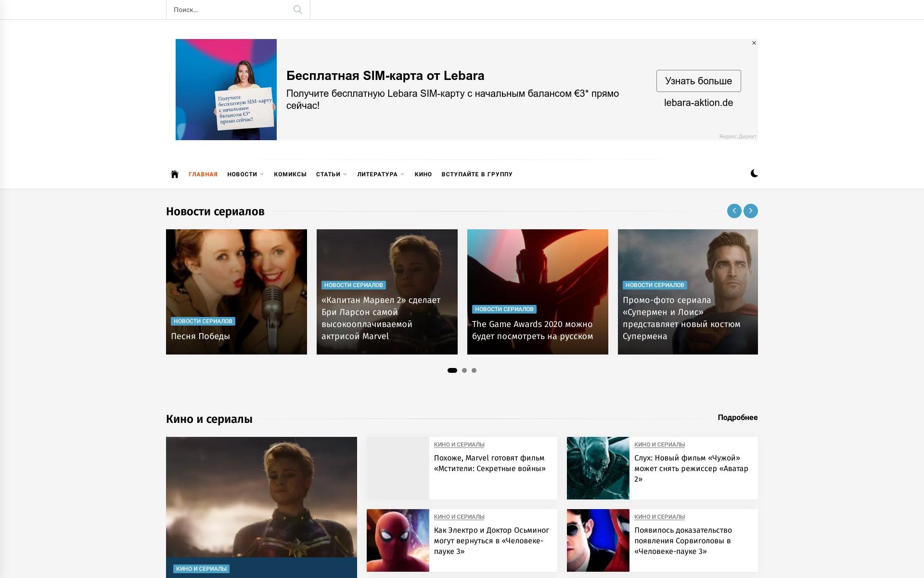This screenshot has width=924, height=578.
Task: Click Кино и сериалы tag on featured card
Action: point(202,569)
